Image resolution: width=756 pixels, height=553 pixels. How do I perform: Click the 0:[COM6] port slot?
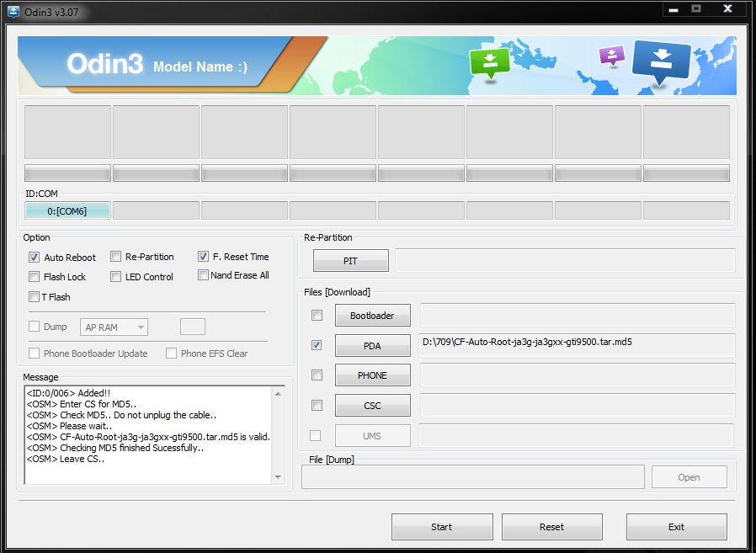(67, 210)
